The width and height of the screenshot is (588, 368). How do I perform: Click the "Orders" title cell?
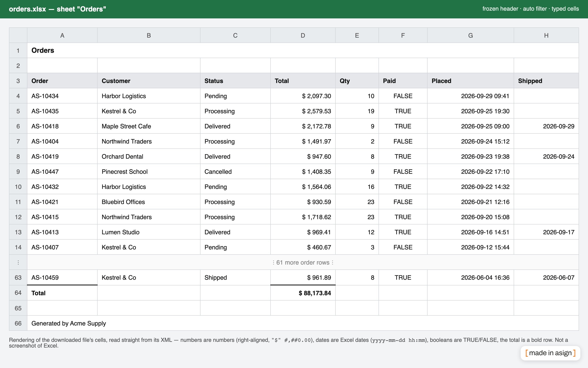coord(303,50)
